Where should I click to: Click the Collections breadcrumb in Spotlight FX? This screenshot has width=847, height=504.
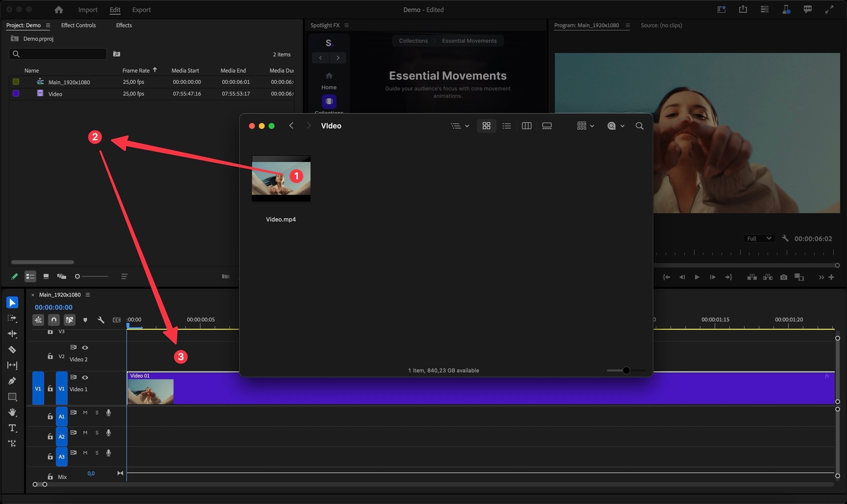coord(413,41)
